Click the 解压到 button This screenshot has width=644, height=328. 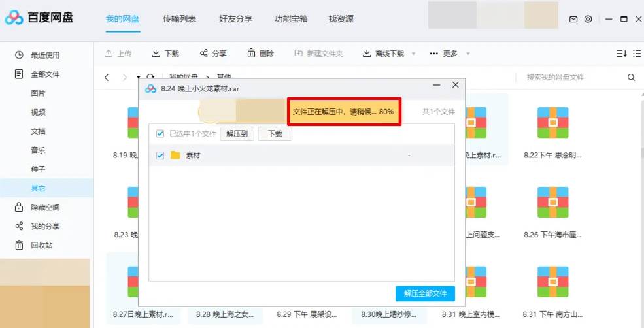click(237, 134)
